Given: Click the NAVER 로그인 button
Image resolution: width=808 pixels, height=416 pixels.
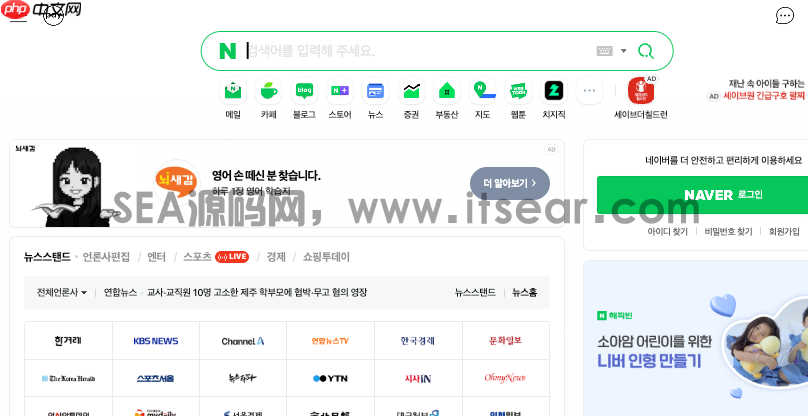Looking at the screenshot, I should click(x=702, y=195).
